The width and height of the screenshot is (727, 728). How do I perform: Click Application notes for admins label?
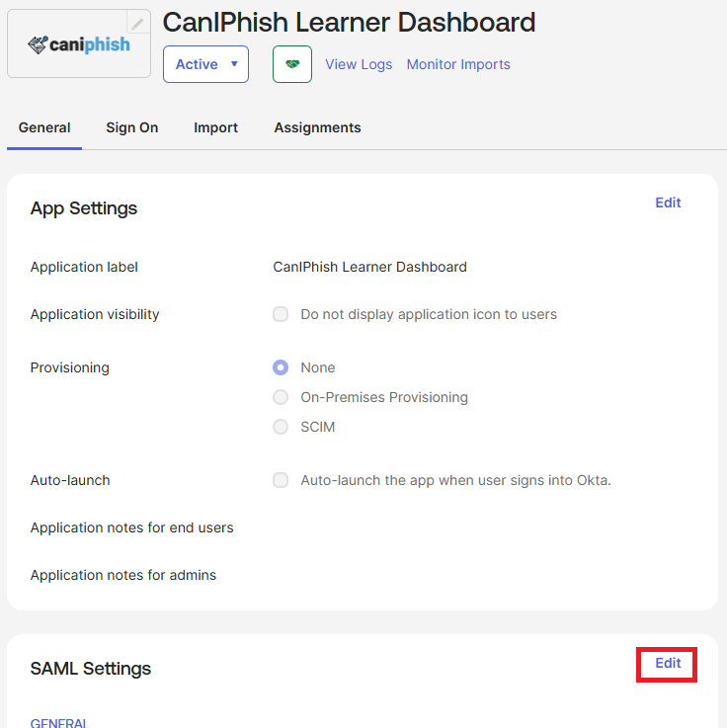(x=123, y=575)
